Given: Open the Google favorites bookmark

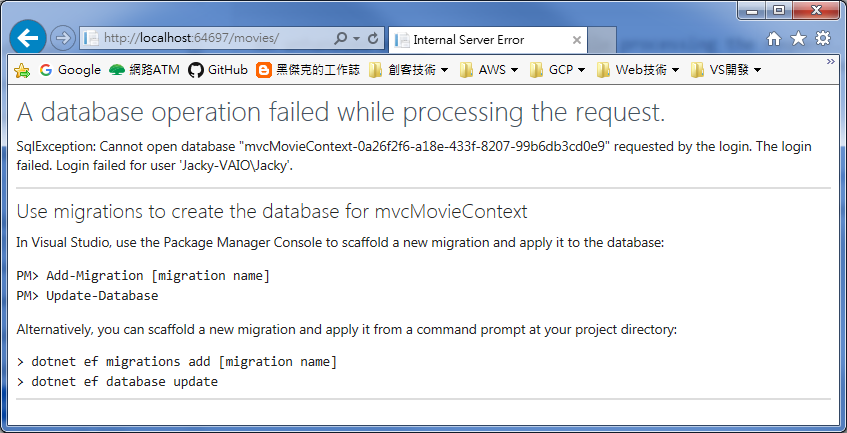Looking at the screenshot, I should [70, 70].
